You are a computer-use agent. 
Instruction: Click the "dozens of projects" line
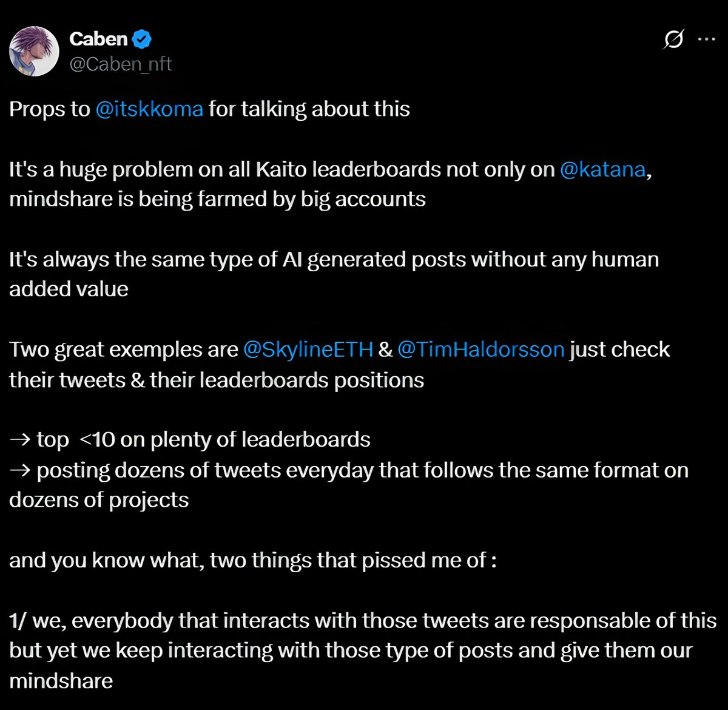[99, 500]
